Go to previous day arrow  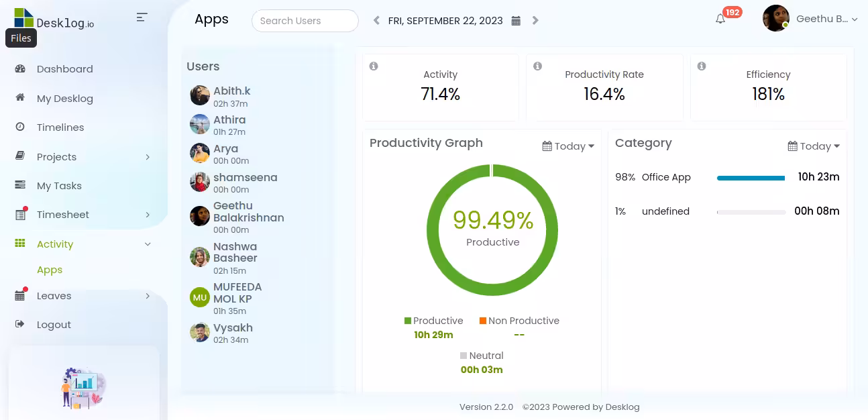click(376, 21)
